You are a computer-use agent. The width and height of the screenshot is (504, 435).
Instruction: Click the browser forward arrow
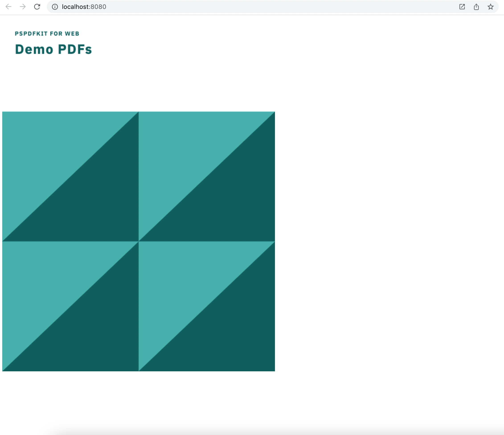[23, 6]
